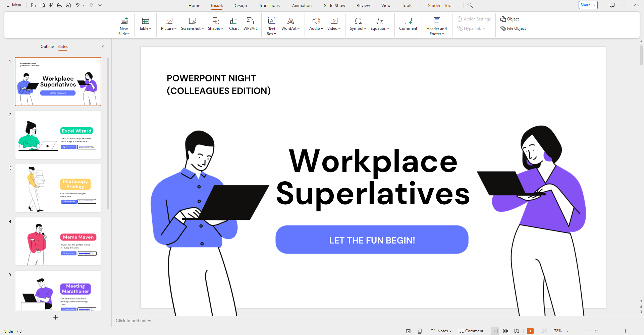Viewport: 644px width, 335px height.
Task: Undo the last action
Action: [x=77, y=5]
